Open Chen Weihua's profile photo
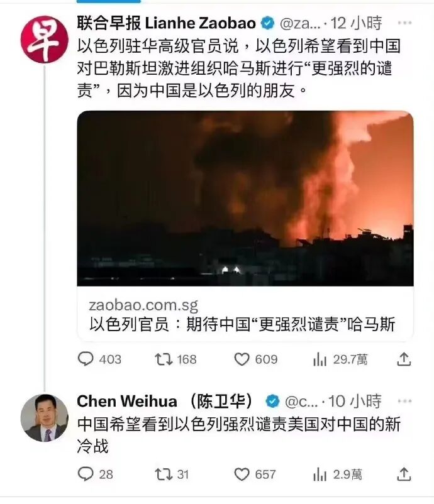The image size is (434, 504). 45,418
